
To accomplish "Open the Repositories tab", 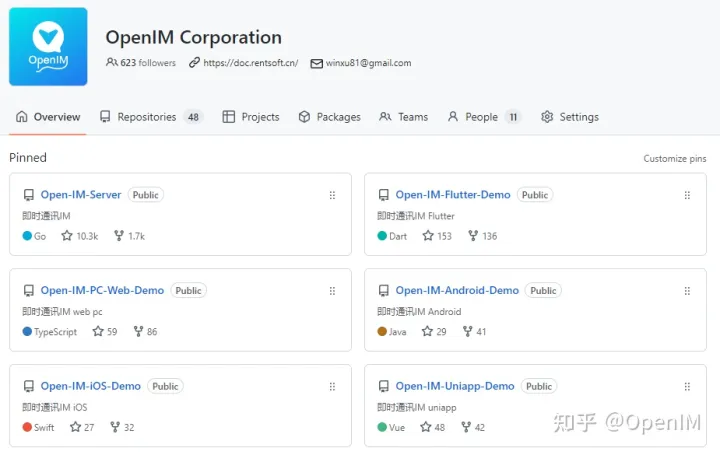I will tap(152, 117).
